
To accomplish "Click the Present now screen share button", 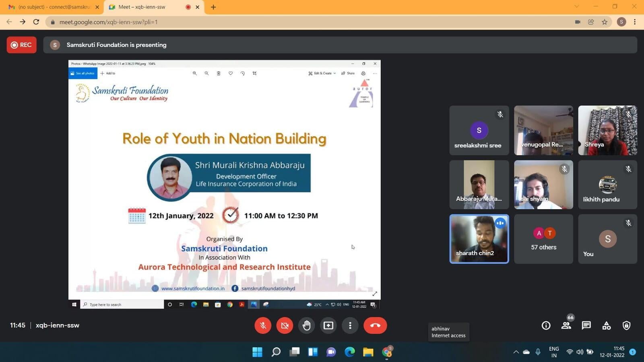I will tap(328, 325).
